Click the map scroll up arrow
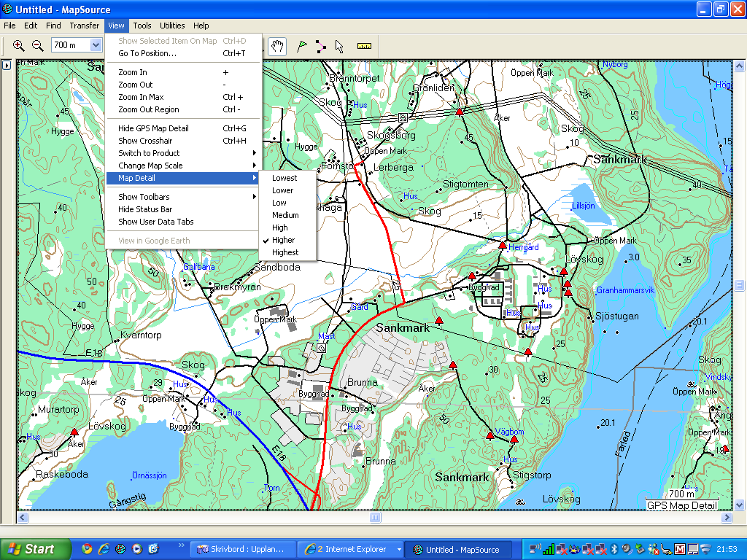The height and width of the screenshot is (560, 747). tap(739, 66)
